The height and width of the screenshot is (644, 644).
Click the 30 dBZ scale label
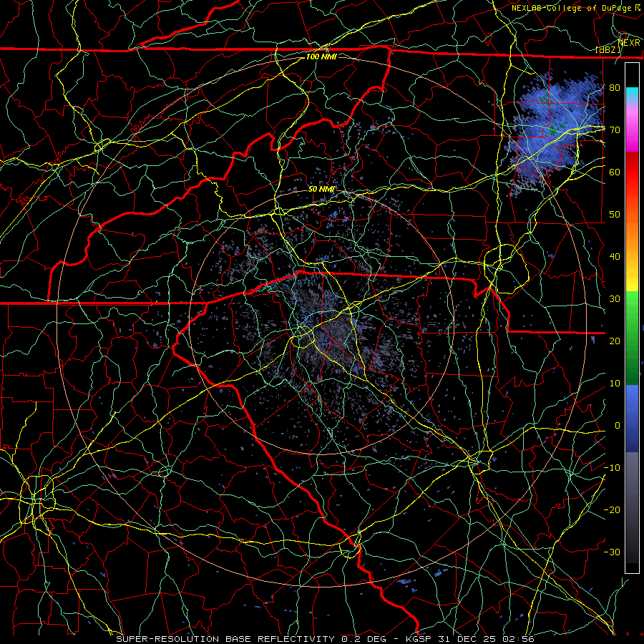tap(615, 298)
